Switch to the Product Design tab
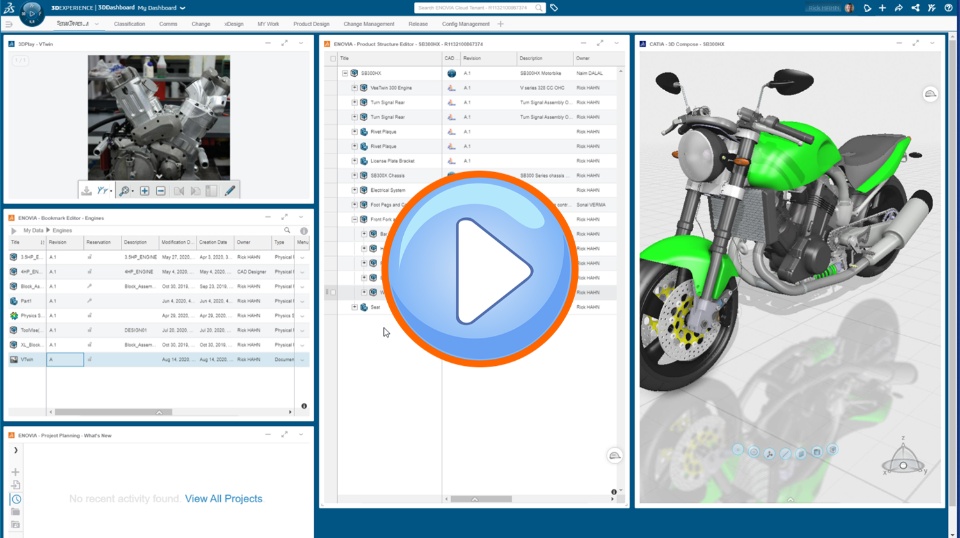The height and width of the screenshot is (538, 960). pyautogui.click(x=311, y=24)
